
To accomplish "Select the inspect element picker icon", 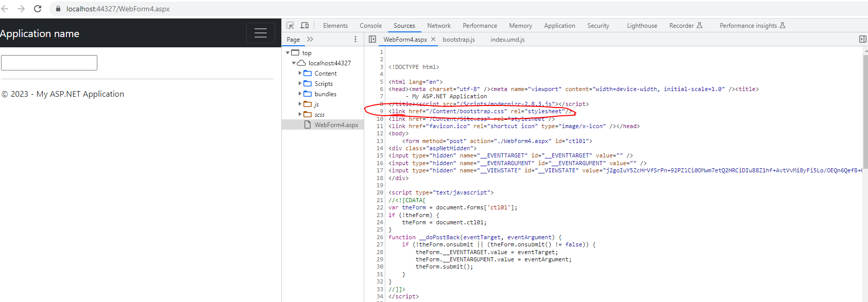I will [290, 25].
